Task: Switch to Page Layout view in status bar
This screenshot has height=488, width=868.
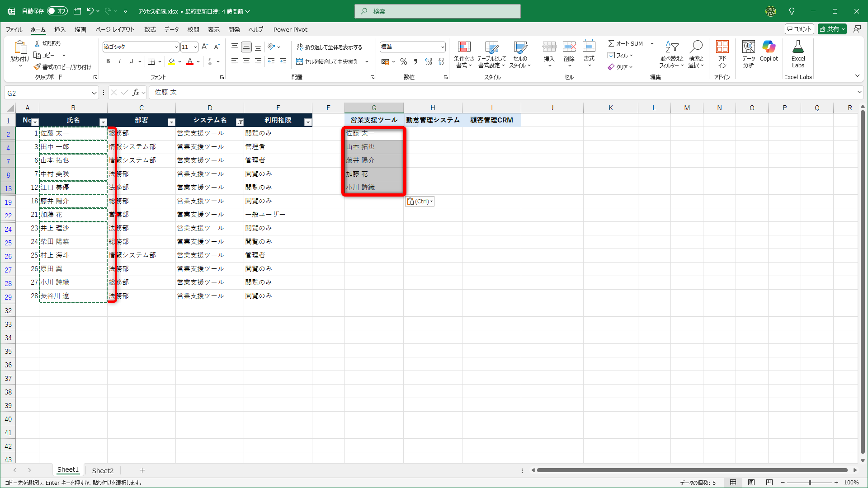Action: (751, 483)
